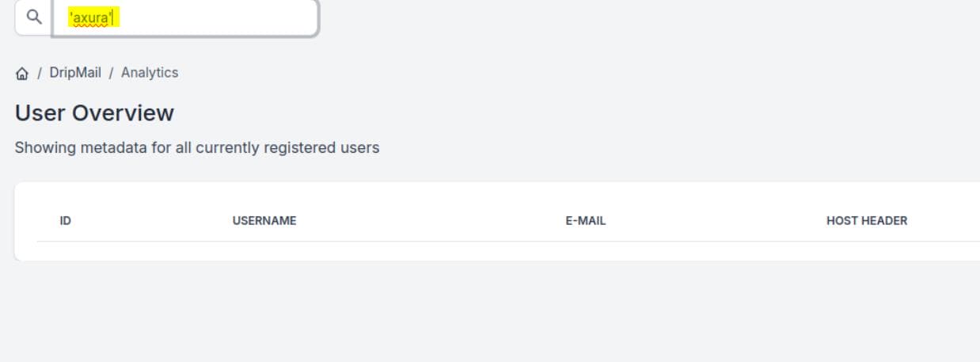
Task: Select the Analytics breadcrumb item
Action: [x=150, y=72]
